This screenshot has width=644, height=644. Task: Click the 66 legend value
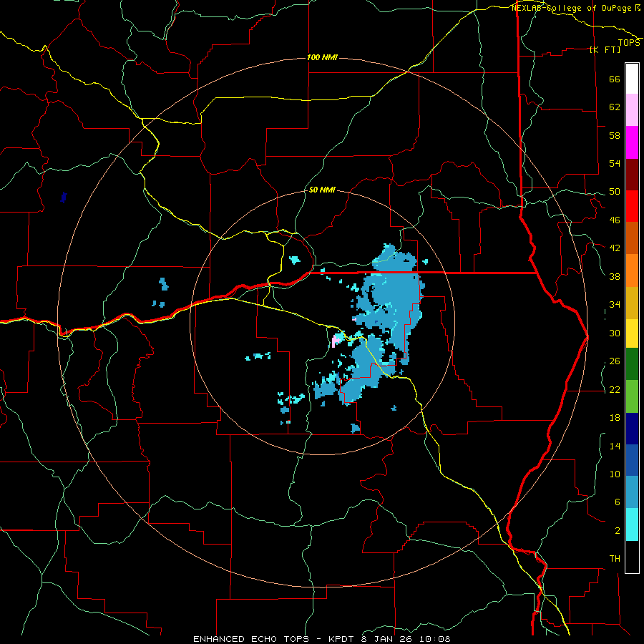pyautogui.click(x=615, y=79)
